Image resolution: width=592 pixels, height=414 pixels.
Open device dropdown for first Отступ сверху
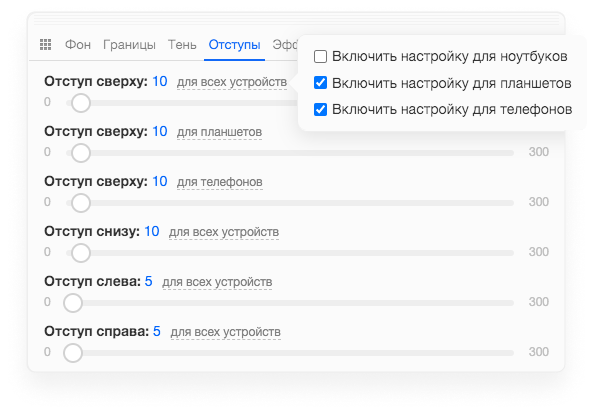[x=232, y=82]
